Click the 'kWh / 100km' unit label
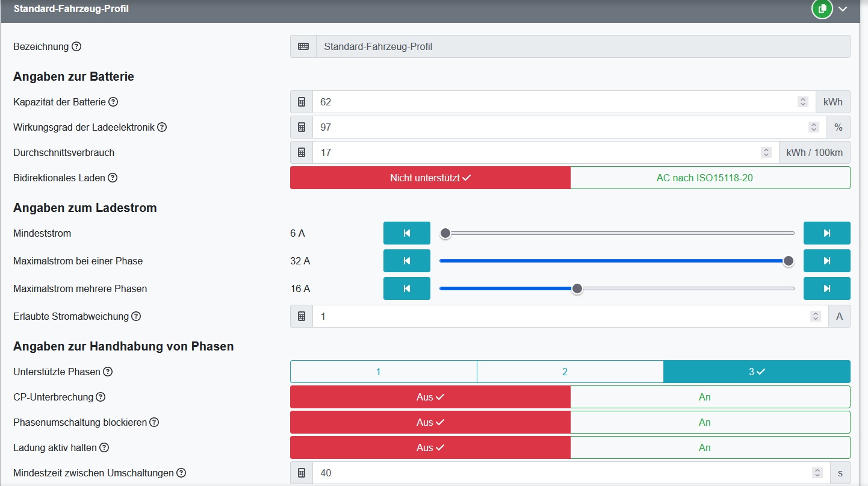 (x=814, y=152)
